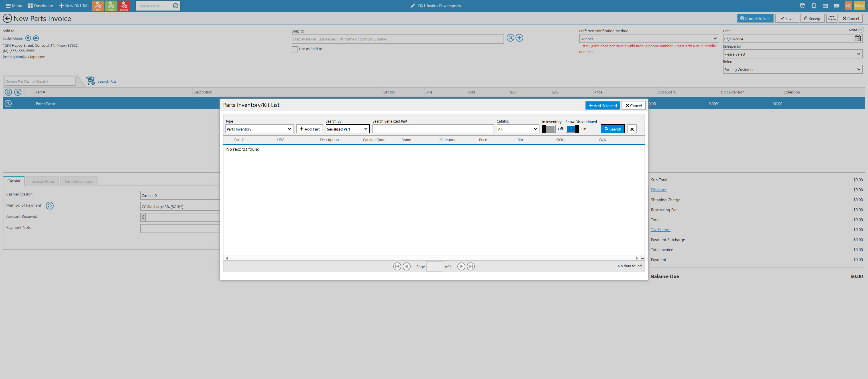Clear search with X button beside Search

(632, 129)
